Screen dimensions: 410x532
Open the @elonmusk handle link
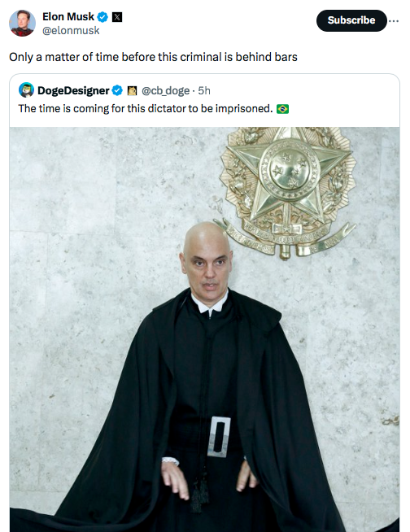click(71, 31)
